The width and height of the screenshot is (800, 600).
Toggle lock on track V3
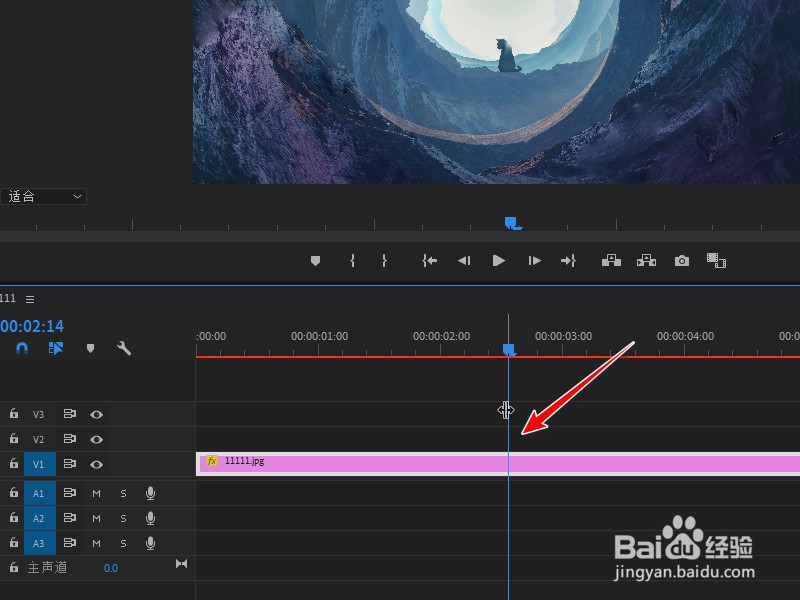[x=14, y=413]
